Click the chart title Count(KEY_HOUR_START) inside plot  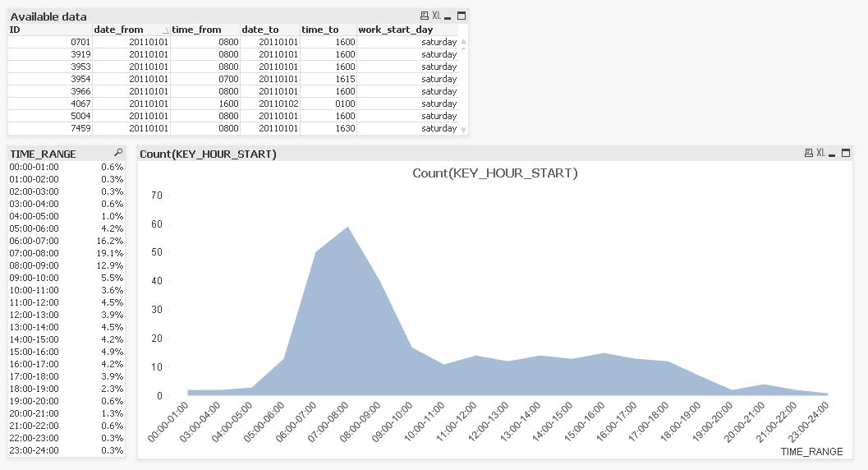(495, 173)
